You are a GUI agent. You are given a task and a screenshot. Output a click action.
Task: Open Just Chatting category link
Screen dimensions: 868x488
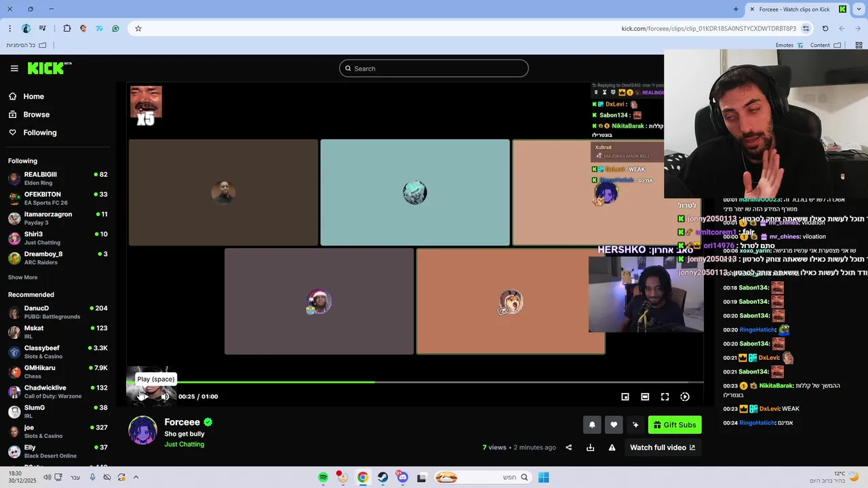[x=184, y=445]
